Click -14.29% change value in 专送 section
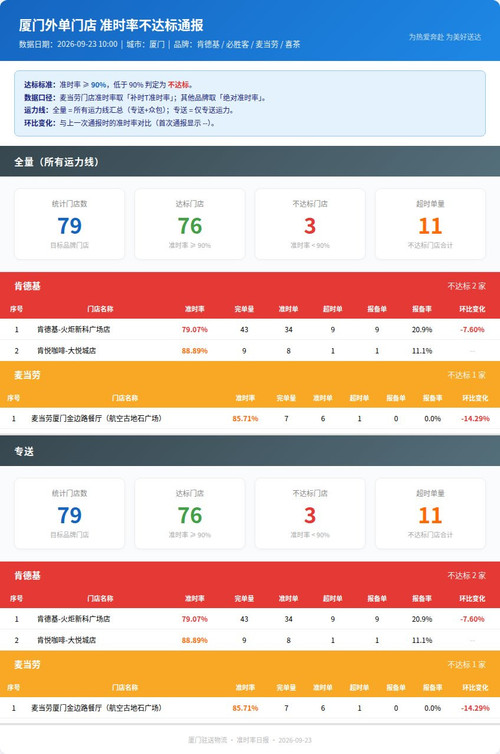Screen dimensions: 500x754 475,708
